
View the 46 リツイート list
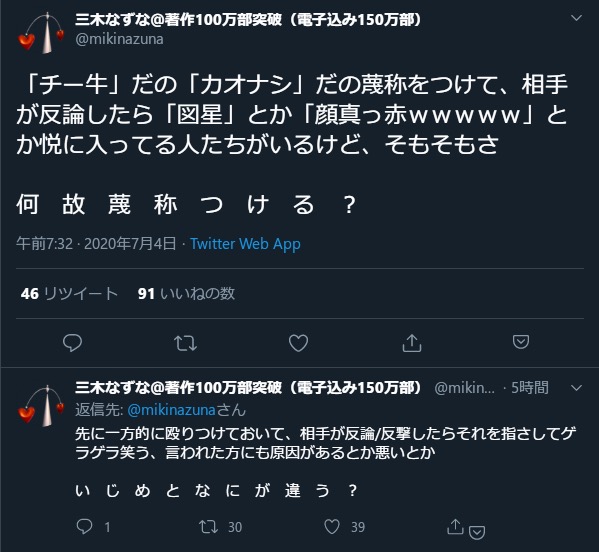coord(69,293)
